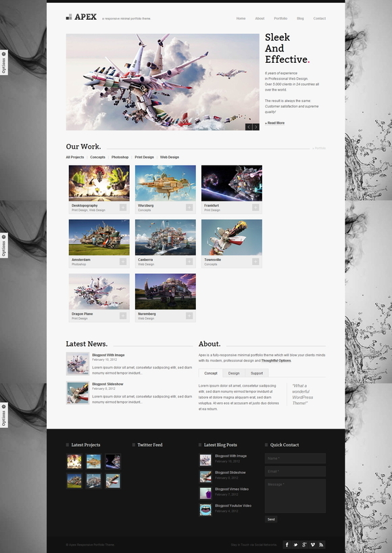
Task: Open Portfolio in the top navigation
Action: click(280, 18)
